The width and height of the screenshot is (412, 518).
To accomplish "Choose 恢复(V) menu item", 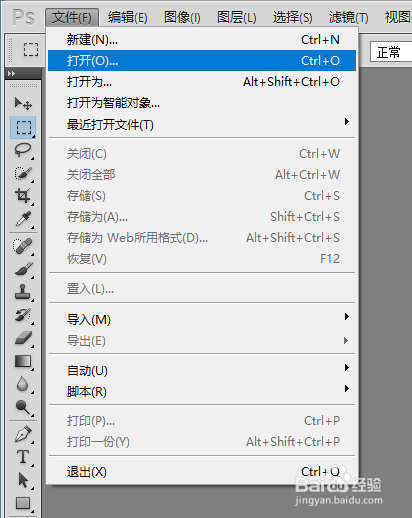I will pos(202,259).
